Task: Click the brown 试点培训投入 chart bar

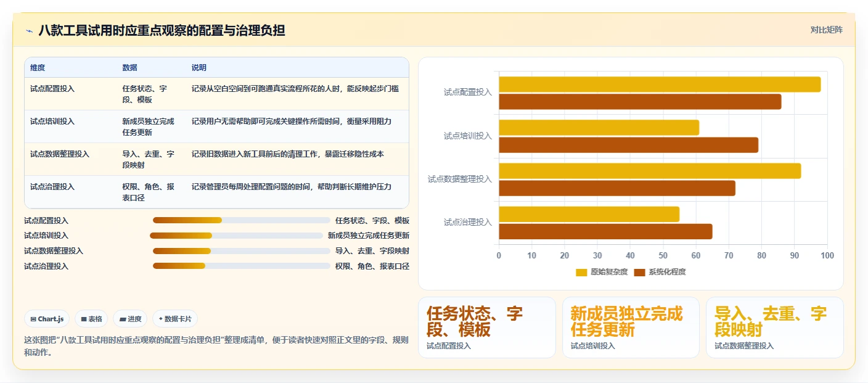Action: point(628,145)
